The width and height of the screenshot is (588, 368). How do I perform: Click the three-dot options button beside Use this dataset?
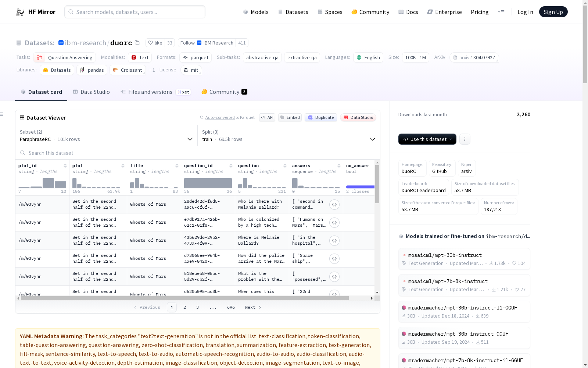point(465,139)
